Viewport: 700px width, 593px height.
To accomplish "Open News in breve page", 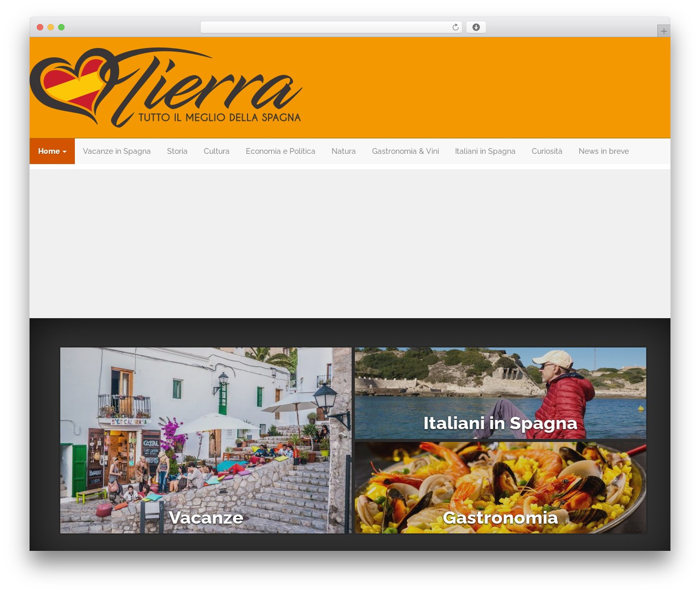I will point(604,151).
